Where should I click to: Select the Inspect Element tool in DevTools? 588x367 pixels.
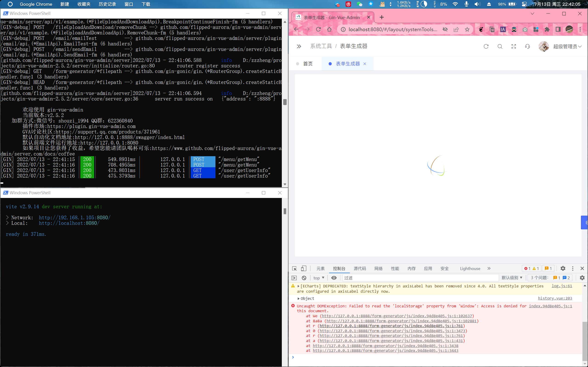(294, 268)
